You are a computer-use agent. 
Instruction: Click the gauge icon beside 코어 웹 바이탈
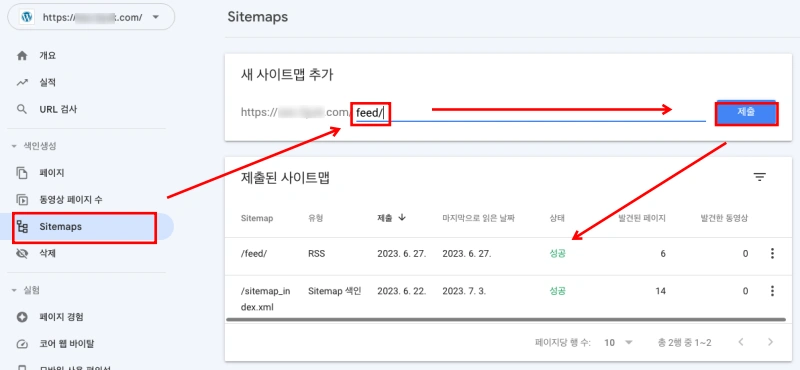pos(22,344)
